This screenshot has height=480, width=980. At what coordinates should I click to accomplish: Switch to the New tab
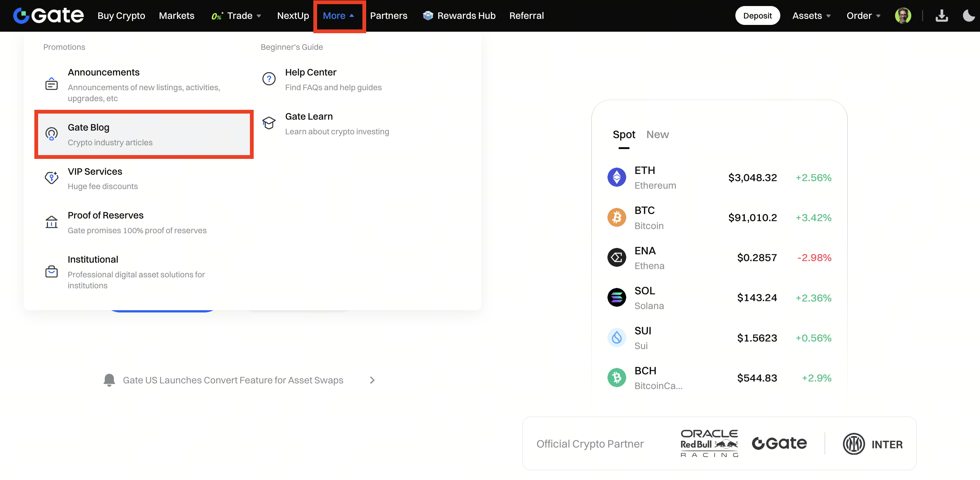tap(657, 135)
